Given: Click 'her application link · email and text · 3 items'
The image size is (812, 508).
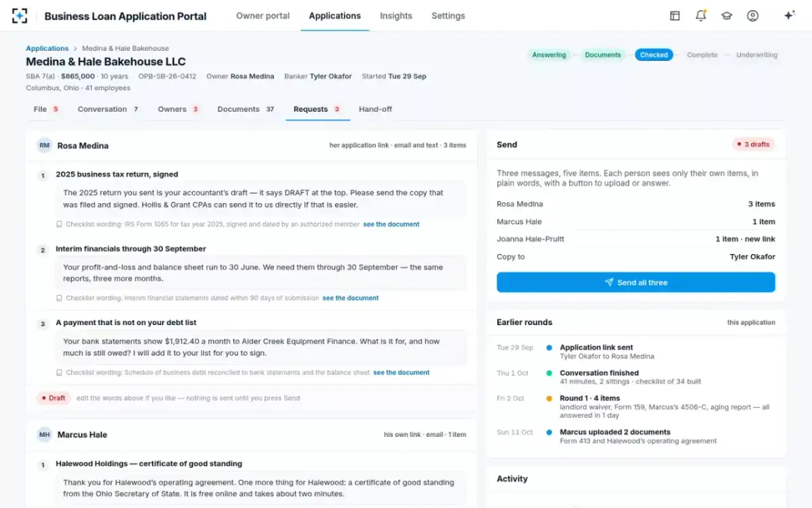Looking at the screenshot, I should tap(398, 145).
